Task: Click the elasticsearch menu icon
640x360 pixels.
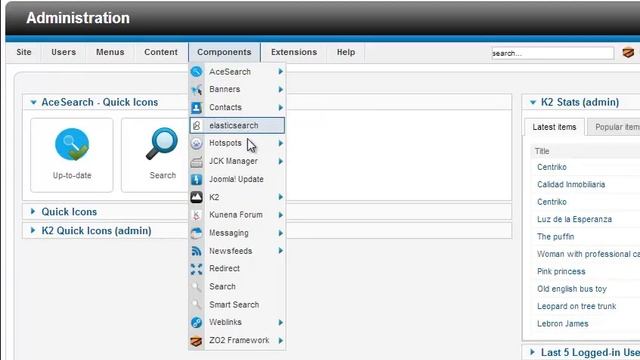Action: tap(196, 125)
